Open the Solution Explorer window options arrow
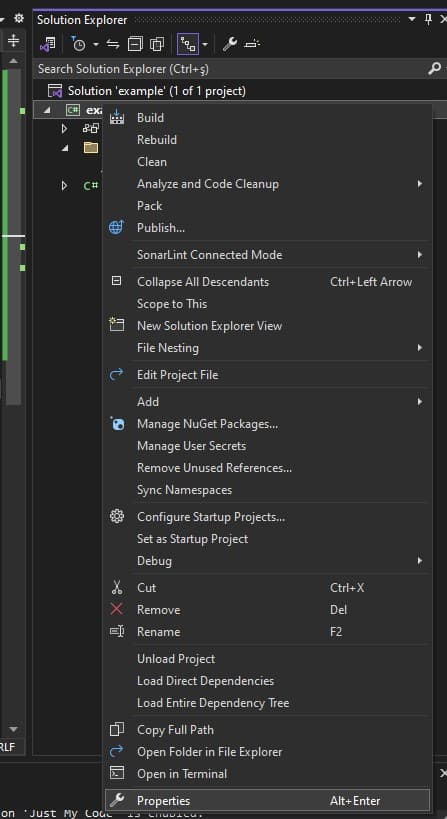Image resolution: width=447 pixels, height=819 pixels. pos(412,19)
